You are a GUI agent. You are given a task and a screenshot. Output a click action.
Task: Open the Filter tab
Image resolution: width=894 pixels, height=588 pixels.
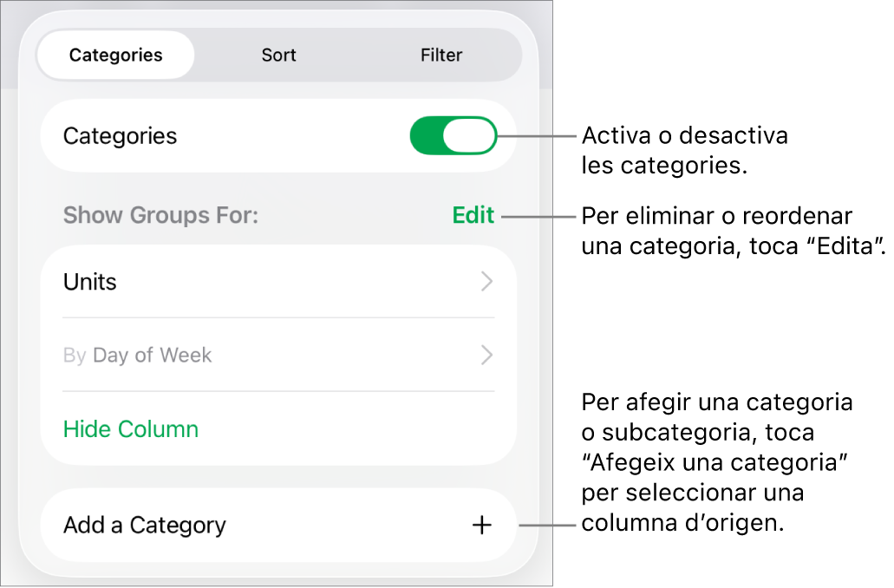[441, 54]
